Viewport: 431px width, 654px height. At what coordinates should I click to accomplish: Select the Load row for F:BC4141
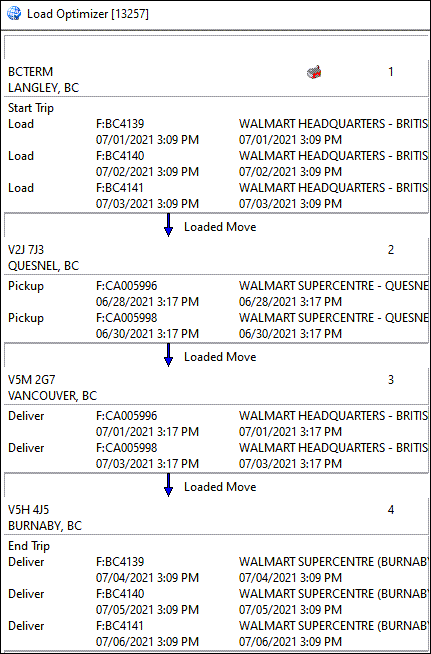(x=217, y=195)
